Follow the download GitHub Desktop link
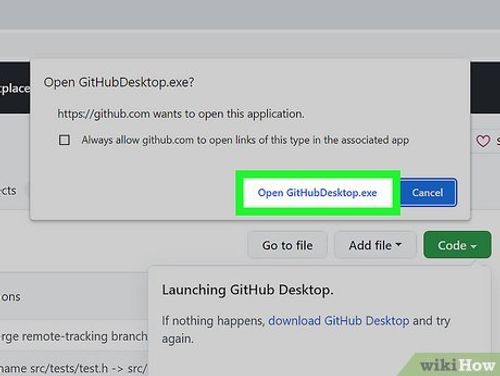500x376 pixels. 339,321
